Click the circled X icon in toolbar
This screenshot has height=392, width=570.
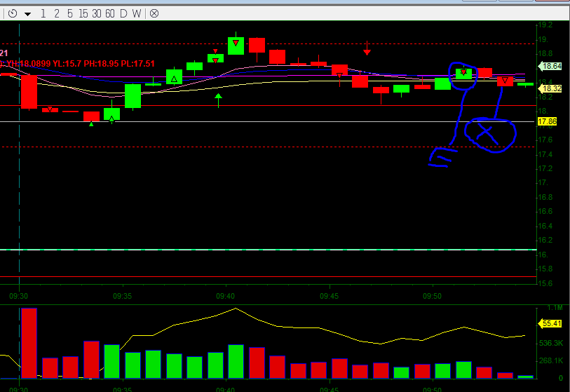pyautogui.click(x=154, y=13)
